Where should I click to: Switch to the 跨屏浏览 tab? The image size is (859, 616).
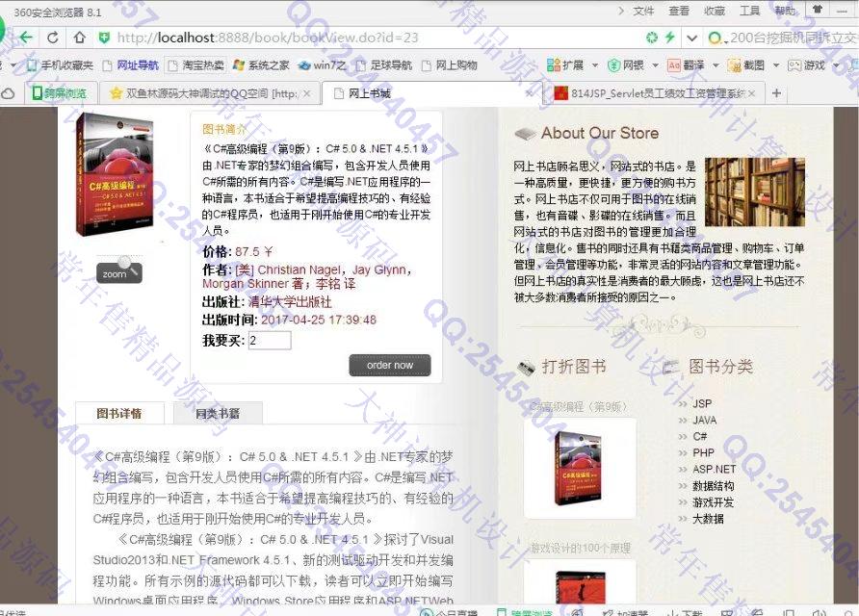tap(61, 93)
